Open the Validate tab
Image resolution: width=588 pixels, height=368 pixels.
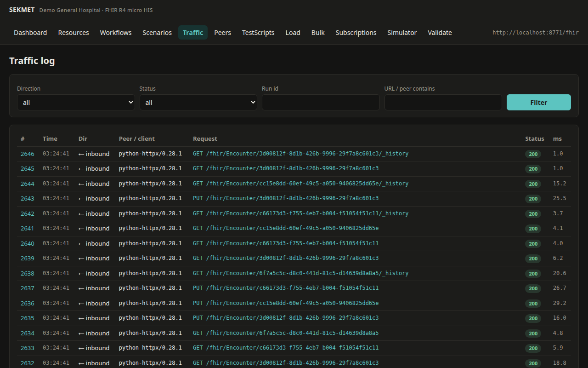point(440,33)
